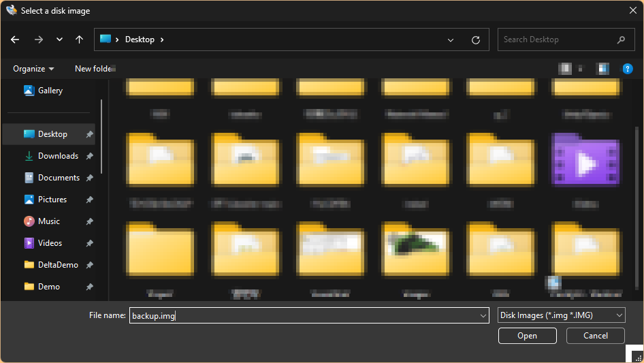Click the pin icon next to Music
644x363 pixels.
pos(89,221)
